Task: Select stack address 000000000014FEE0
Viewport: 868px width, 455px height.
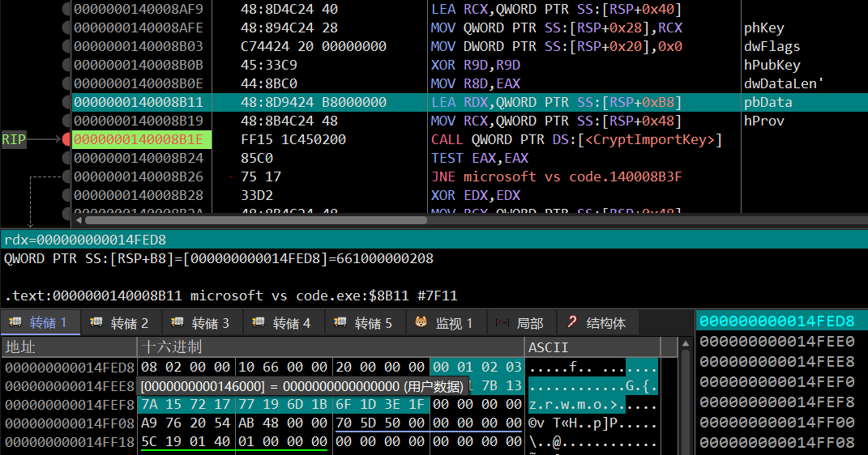Action: coord(776,341)
